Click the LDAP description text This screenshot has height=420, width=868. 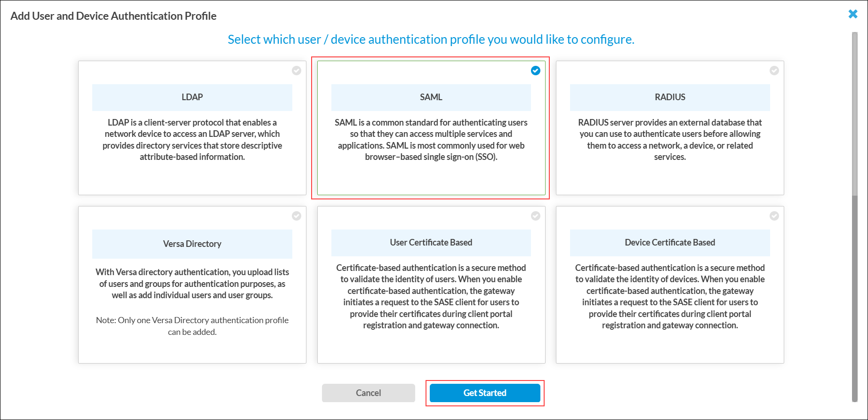(192, 140)
